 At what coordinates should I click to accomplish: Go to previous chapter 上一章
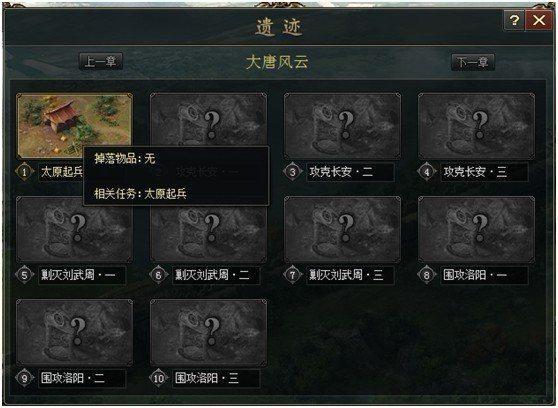pos(101,61)
